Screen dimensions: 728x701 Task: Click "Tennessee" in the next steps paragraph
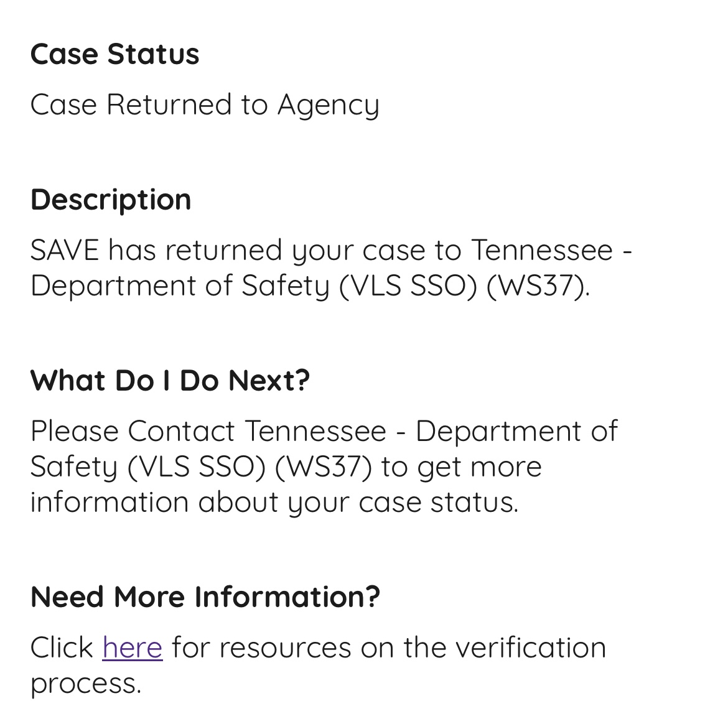(x=315, y=431)
